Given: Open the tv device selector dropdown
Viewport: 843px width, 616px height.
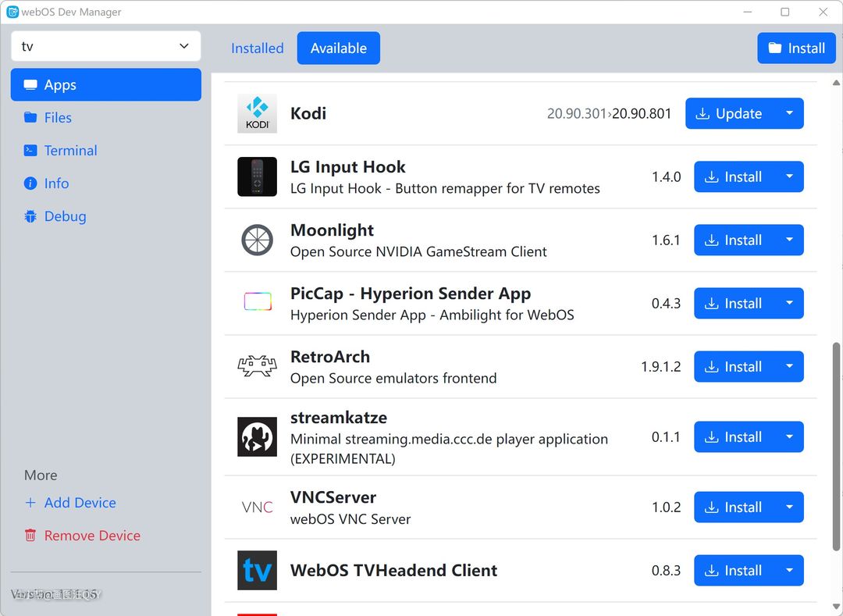Looking at the screenshot, I should tap(106, 46).
